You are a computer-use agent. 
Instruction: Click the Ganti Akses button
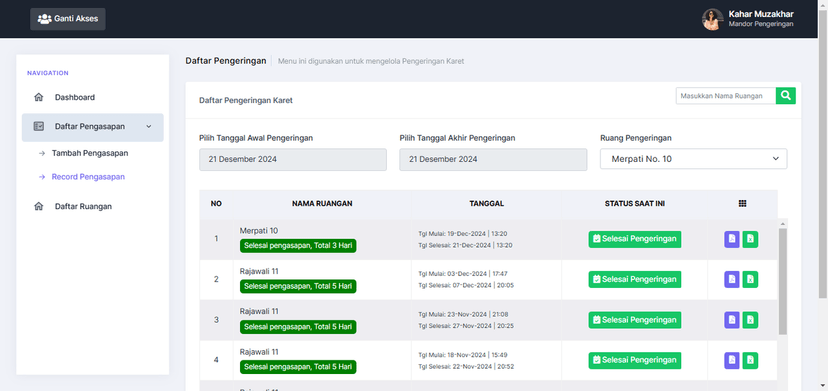(x=68, y=19)
